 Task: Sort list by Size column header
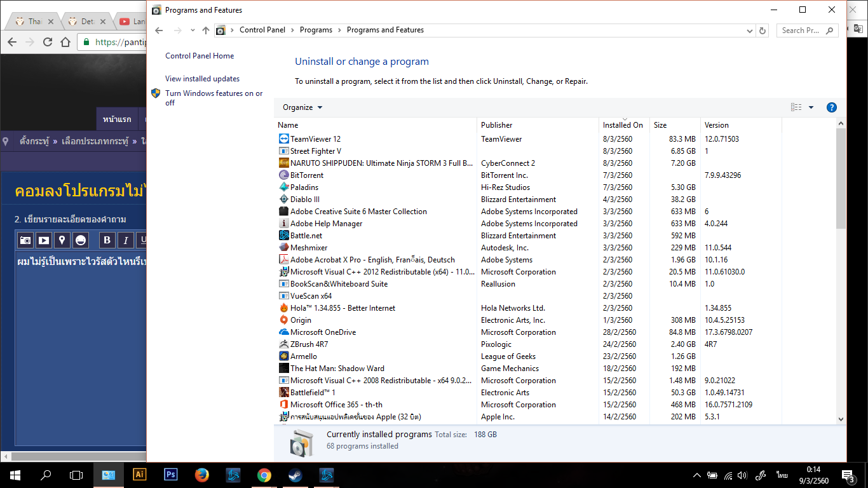675,125
